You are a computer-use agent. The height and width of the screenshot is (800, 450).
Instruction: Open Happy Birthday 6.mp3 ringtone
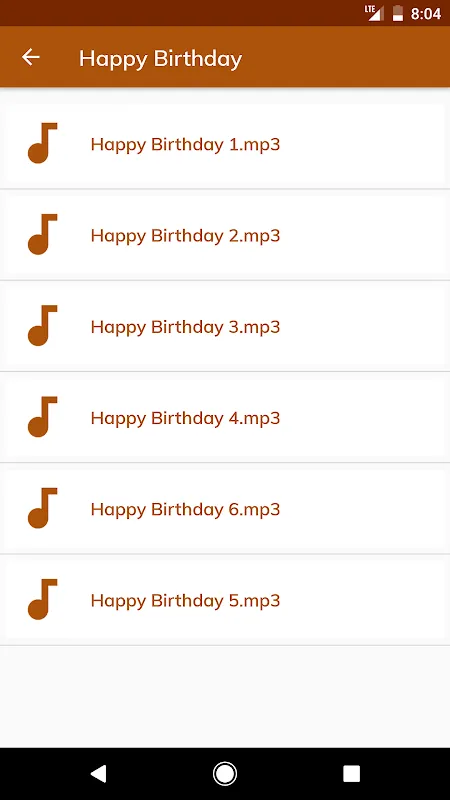225,509
